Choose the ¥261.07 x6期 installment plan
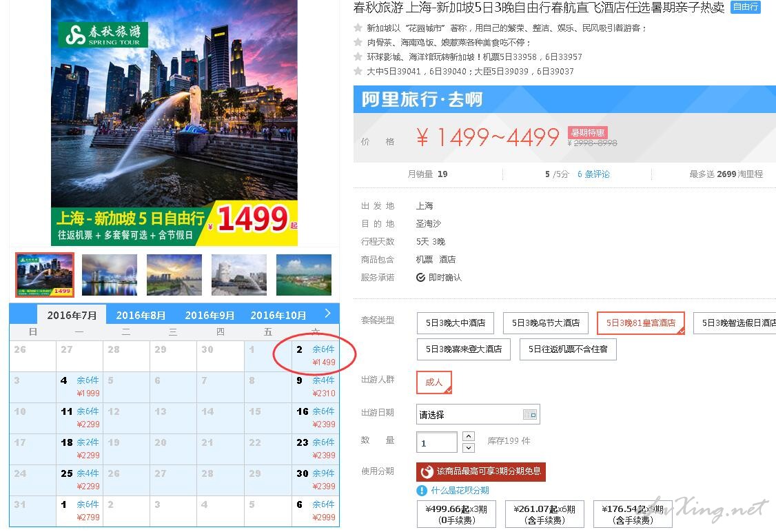 544,514
